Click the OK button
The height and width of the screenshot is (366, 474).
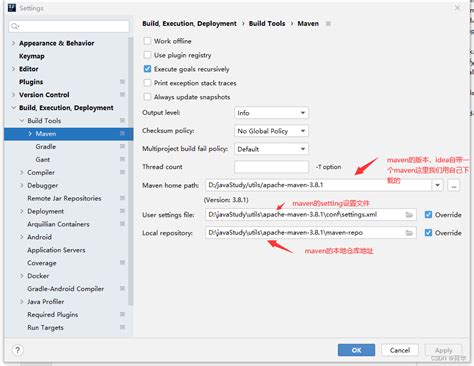click(356, 350)
